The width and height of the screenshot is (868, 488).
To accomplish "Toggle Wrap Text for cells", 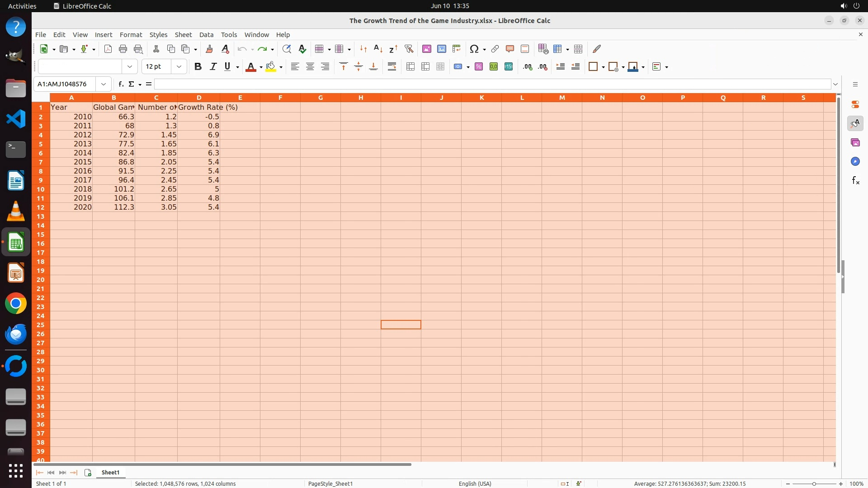I will (392, 67).
